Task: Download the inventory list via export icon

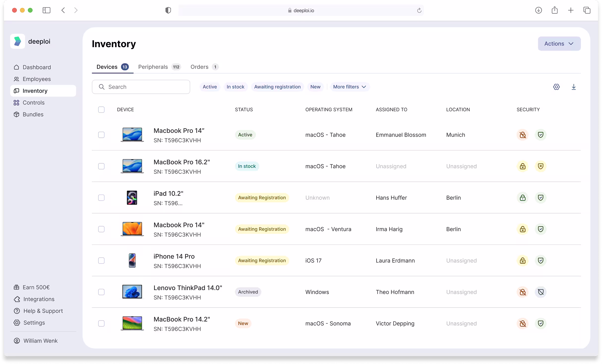Action: 573,87
